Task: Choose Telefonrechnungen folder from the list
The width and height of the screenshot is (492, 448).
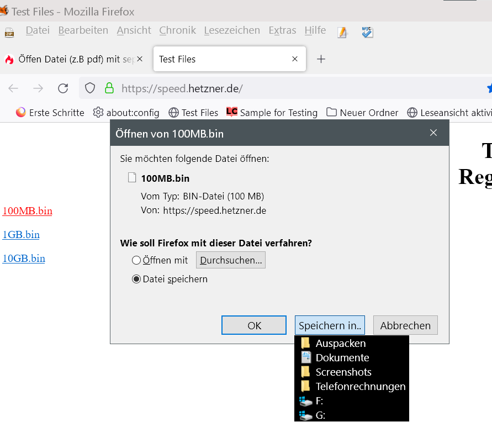Action: 352,387
